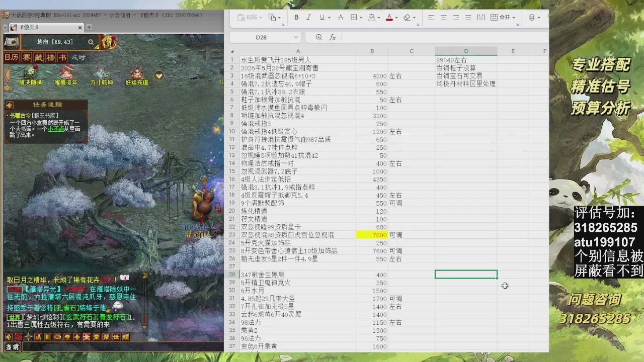Toggle Italic formatting in spreadsheet toolbar
This screenshot has height=362, width=644.
308,17
